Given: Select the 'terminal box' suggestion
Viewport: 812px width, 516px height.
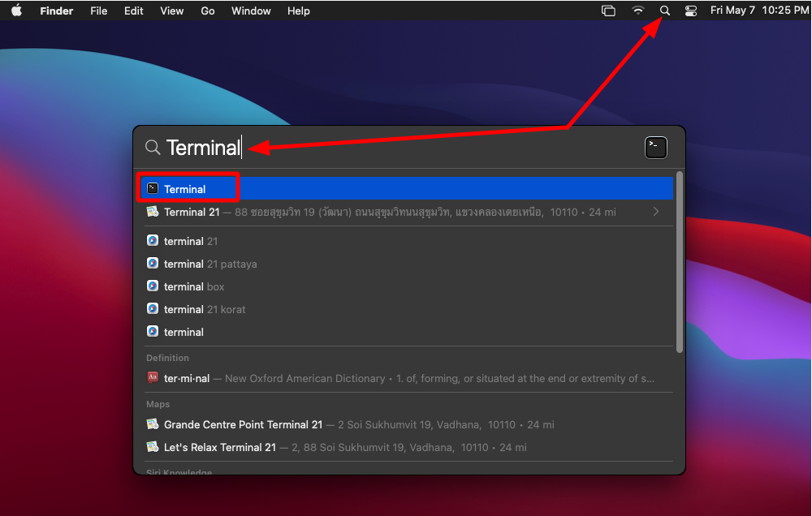Looking at the screenshot, I should 407,286.
